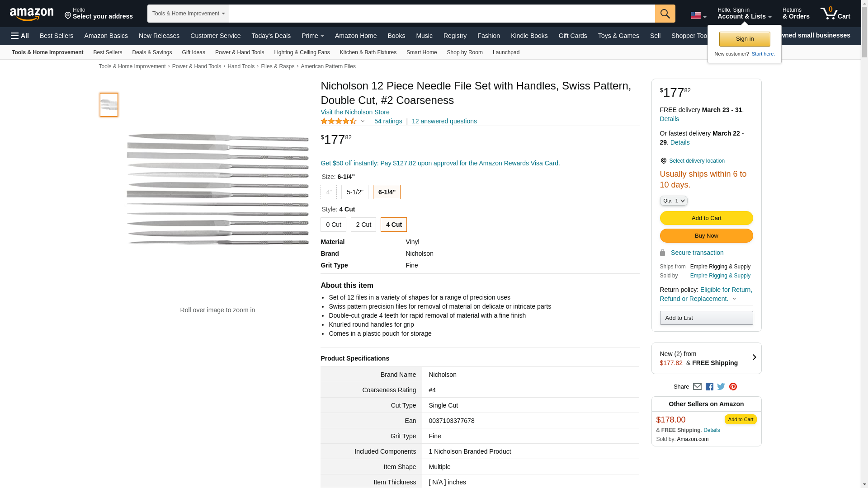
Task: Share the product on Twitter
Action: click(x=721, y=387)
